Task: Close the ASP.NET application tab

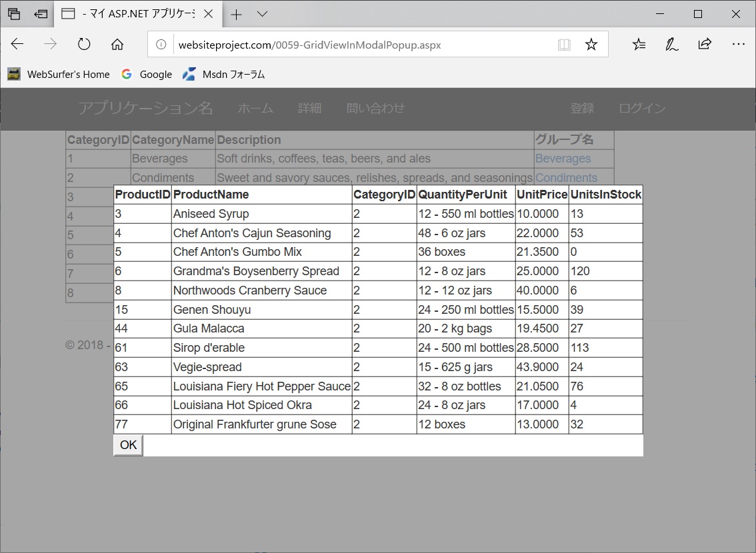Action: 208,14
